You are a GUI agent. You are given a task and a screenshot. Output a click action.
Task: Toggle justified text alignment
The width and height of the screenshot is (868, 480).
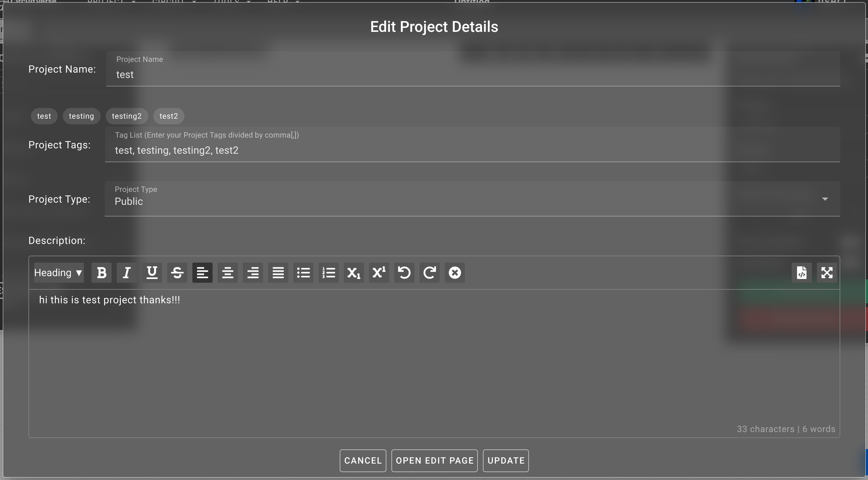click(x=278, y=273)
